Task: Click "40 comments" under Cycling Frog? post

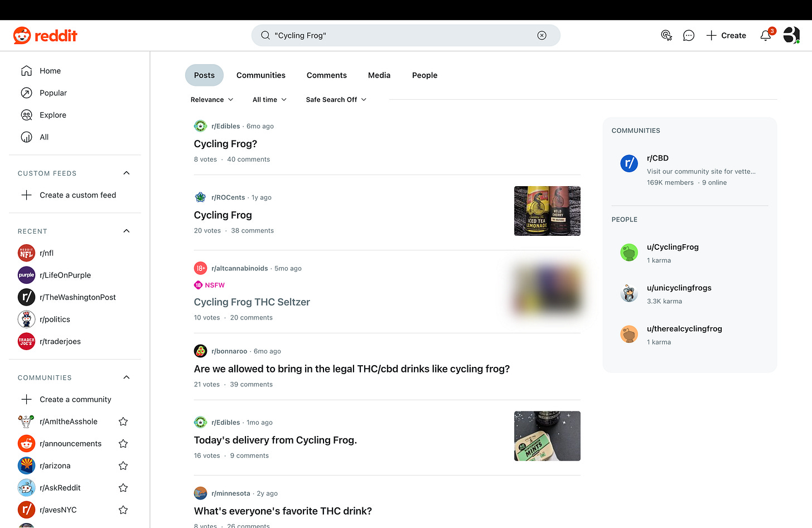Action: tap(249, 159)
